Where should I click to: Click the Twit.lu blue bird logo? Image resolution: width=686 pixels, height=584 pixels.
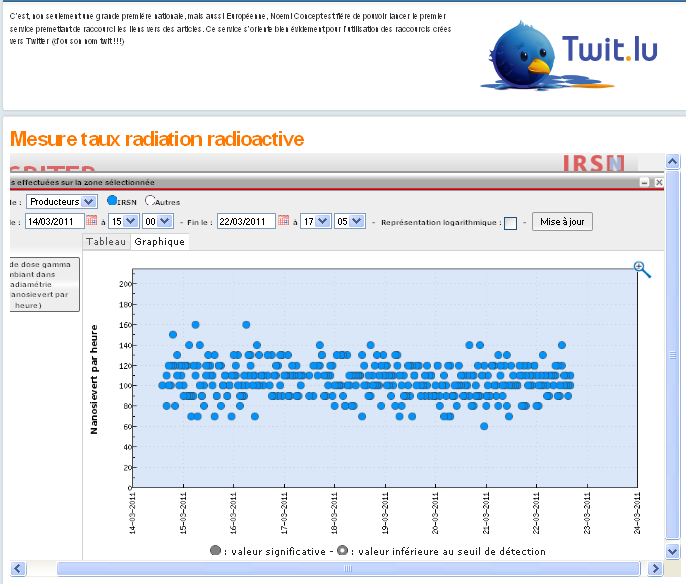pos(522,51)
